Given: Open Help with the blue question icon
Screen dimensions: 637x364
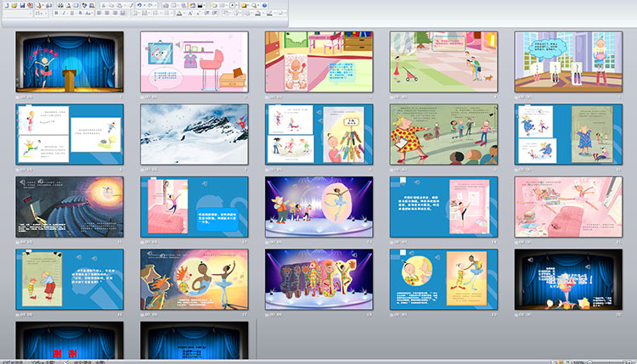Looking at the screenshot, I should coord(264,5).
